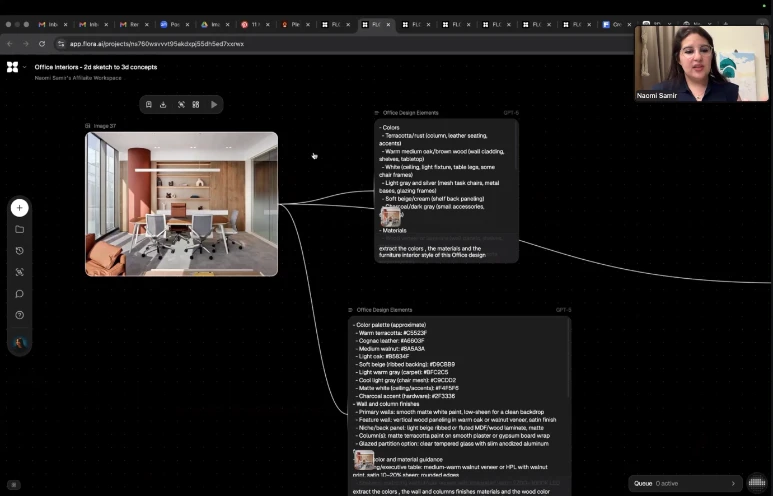Click the GPT-5 model label on upper node
The image size is (773, 496).
point(510,113)
